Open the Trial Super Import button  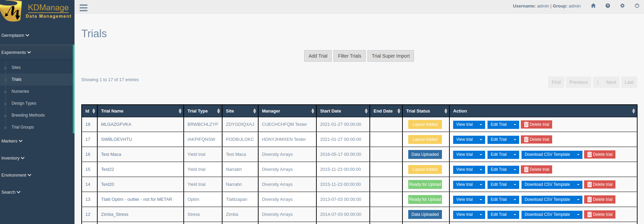click(391, 56)
